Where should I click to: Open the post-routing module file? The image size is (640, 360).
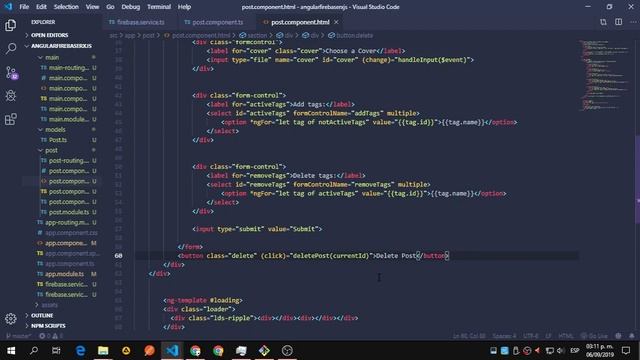(69, 160)
